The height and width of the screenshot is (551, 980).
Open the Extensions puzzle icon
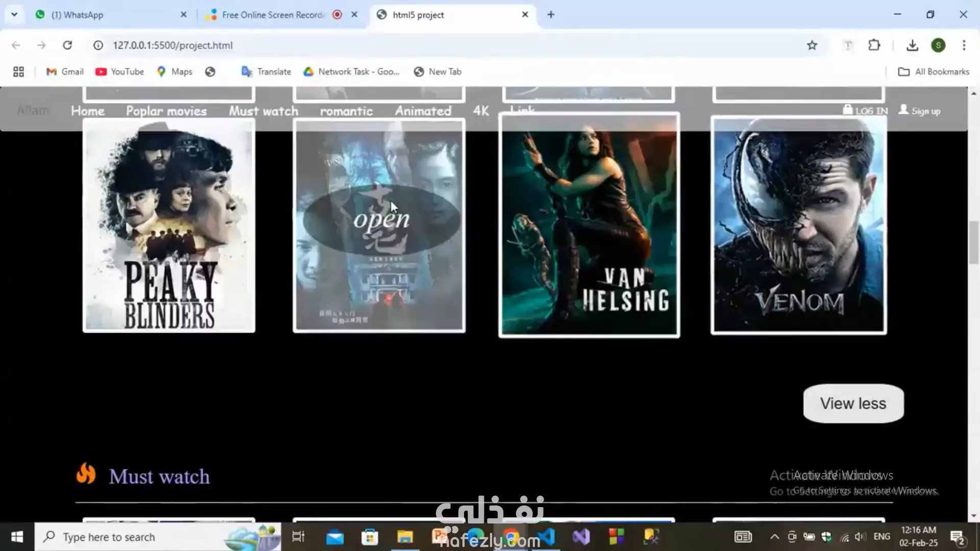click(874, 45)
